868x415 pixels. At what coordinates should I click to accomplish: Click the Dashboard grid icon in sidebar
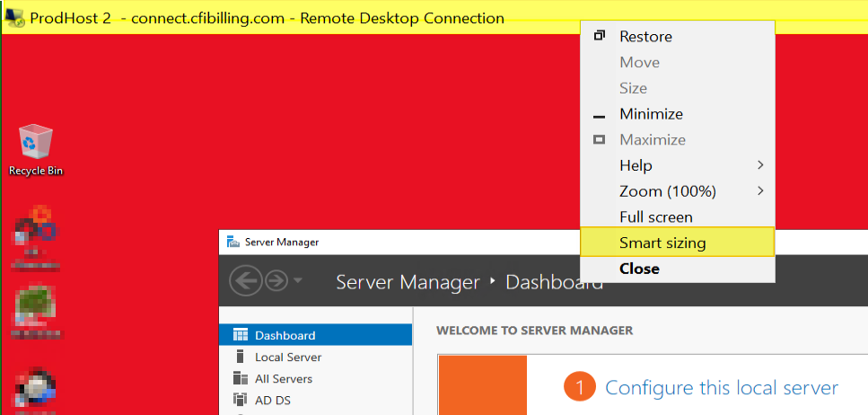(x=241, y=335)
